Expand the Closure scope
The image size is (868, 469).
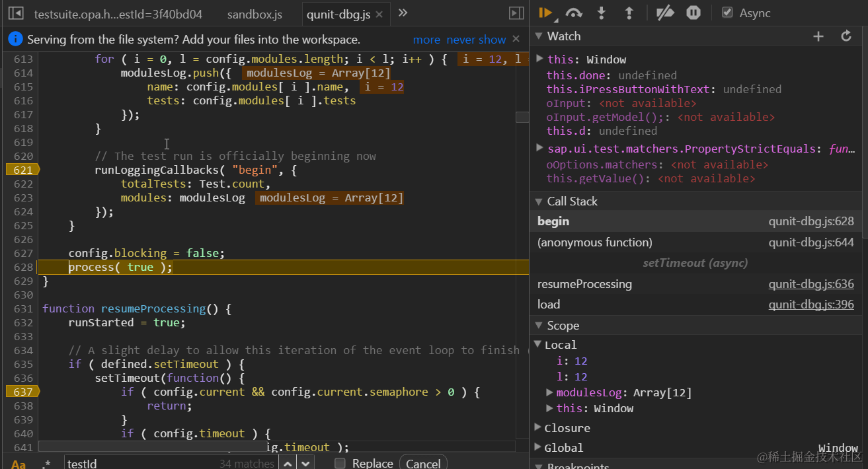[x=537, y=428]
